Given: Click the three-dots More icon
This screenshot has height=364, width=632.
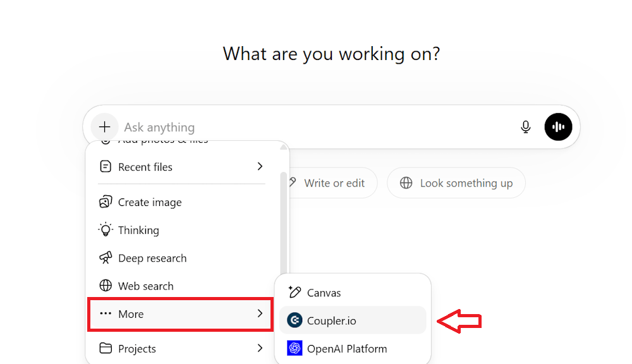Looking at the screenshot, I should click(x=106, y=313).
